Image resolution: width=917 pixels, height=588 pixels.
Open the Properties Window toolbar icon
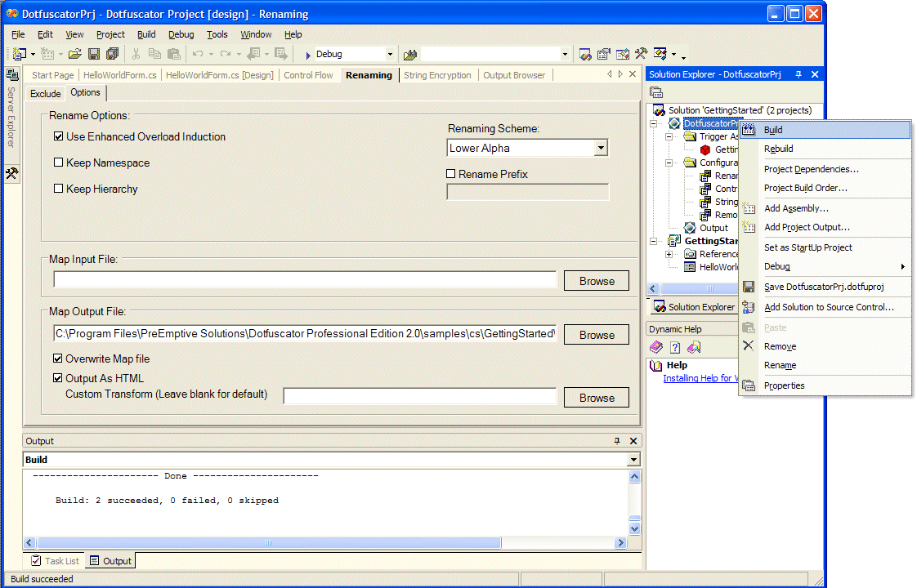click(604, 55)
